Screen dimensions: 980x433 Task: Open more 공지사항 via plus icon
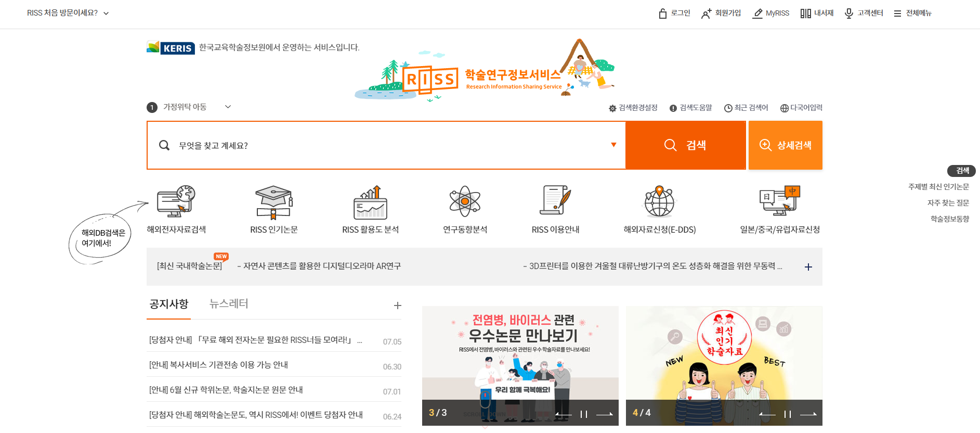398,305
